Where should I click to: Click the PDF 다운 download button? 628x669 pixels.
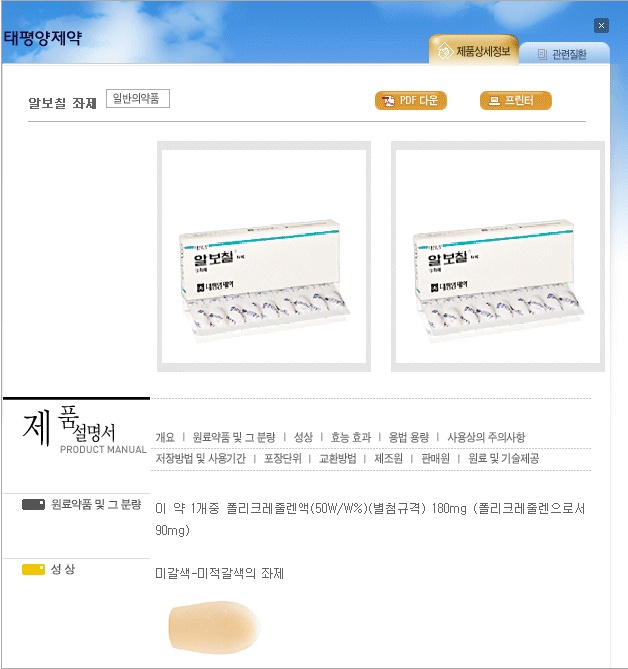[410, 101]
